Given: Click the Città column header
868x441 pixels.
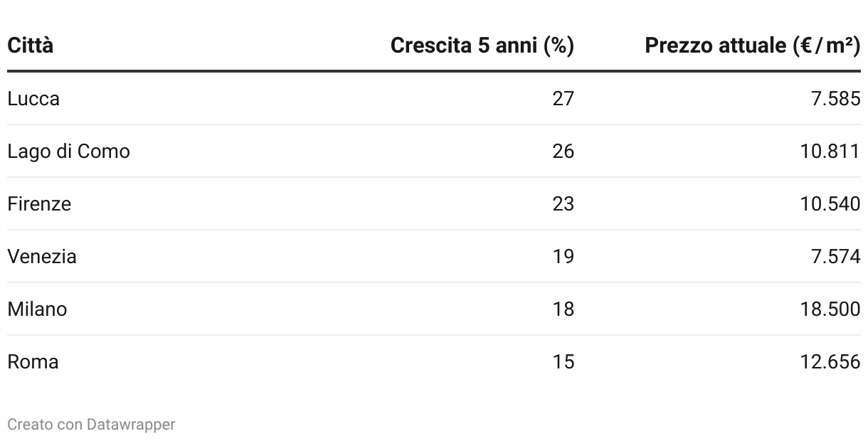Looking at the screenshot, I should (30, 46).
